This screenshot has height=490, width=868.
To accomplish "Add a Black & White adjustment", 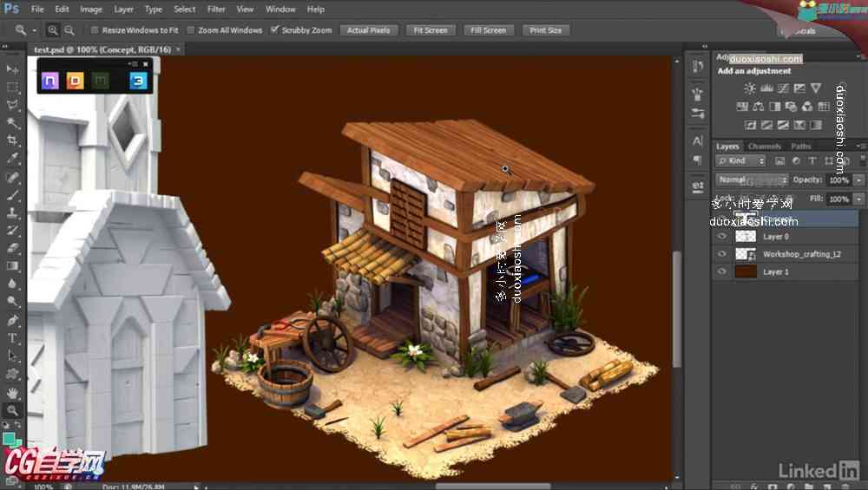I will (775, 107).
